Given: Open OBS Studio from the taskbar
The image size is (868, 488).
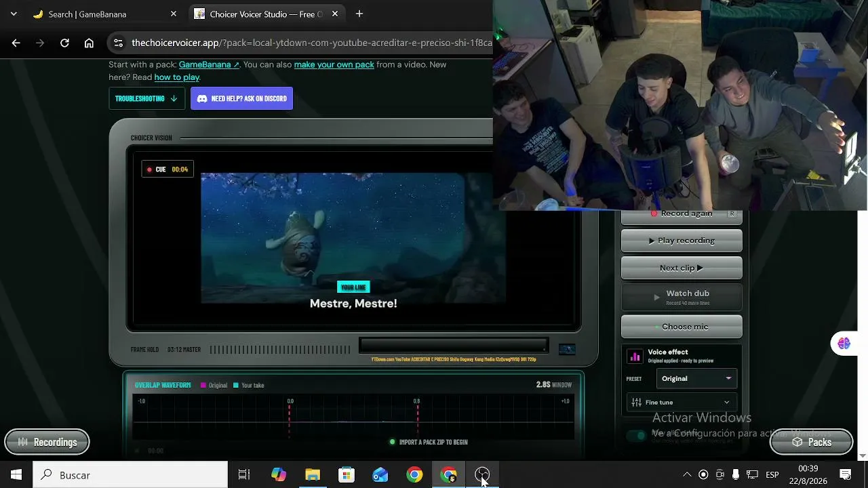Looking at the screenshot, I should [482, 474].
